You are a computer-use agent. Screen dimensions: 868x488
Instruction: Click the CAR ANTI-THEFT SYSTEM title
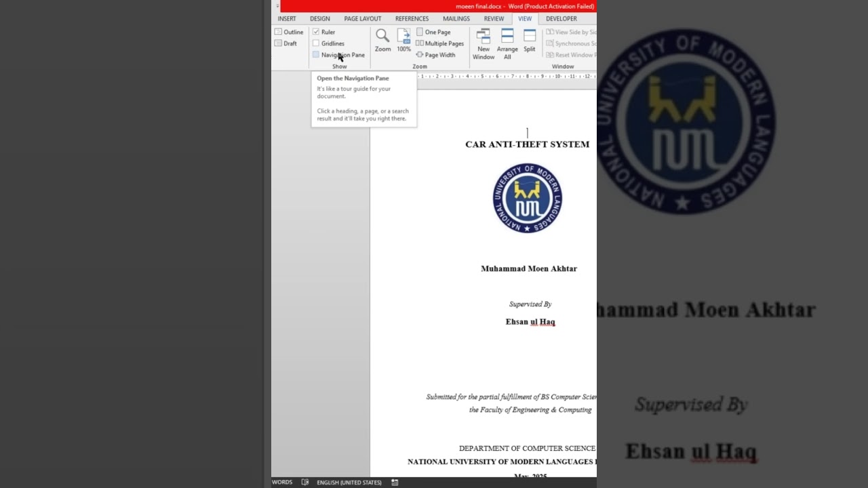click(528, 144)
